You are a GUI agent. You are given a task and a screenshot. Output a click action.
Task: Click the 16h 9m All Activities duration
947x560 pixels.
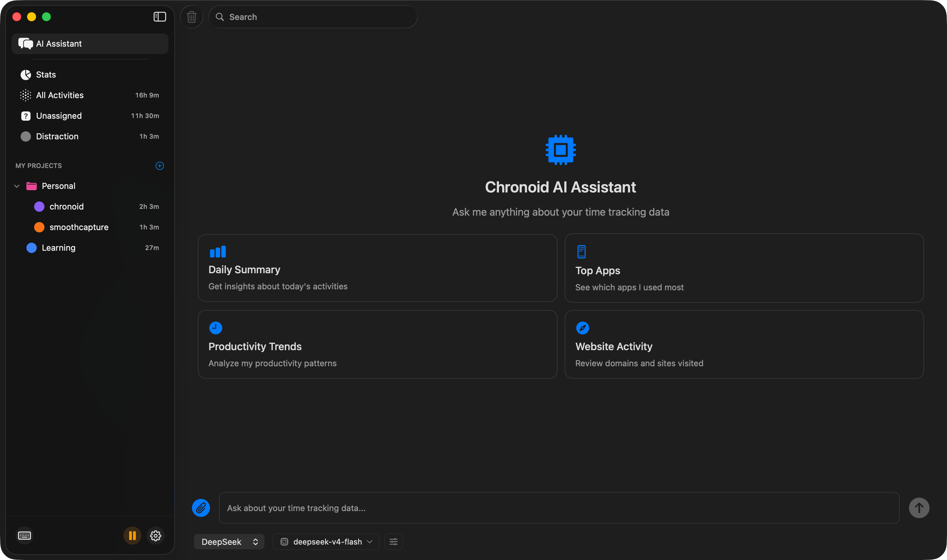[x=147, y=95]
